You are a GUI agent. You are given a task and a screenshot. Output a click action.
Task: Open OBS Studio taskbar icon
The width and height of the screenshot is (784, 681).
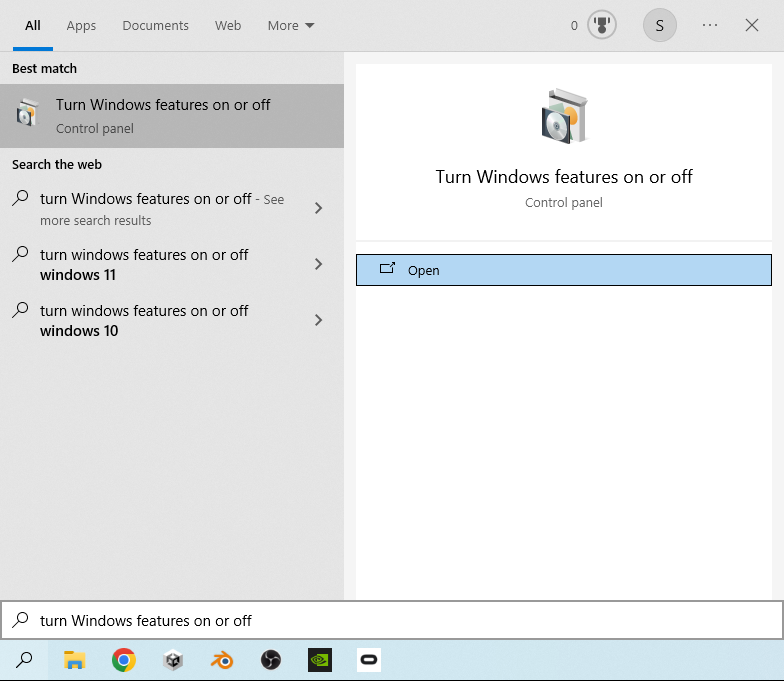point(271,660)
